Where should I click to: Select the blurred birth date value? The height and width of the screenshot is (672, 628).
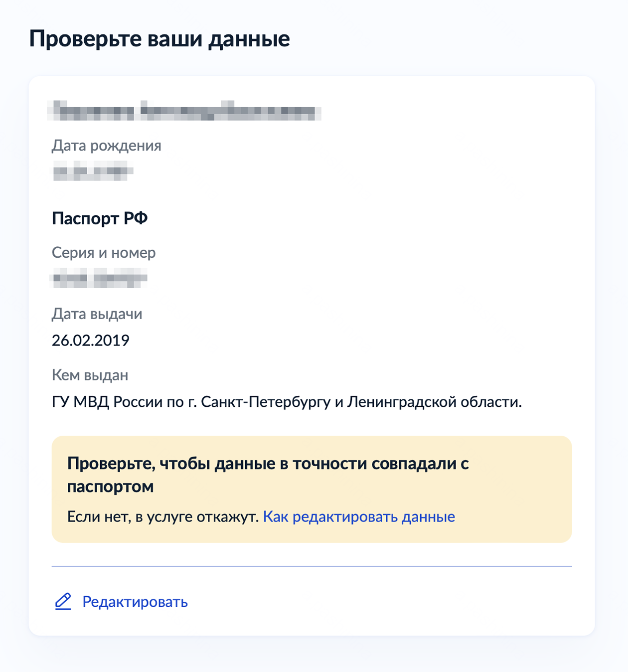point(93,171)
